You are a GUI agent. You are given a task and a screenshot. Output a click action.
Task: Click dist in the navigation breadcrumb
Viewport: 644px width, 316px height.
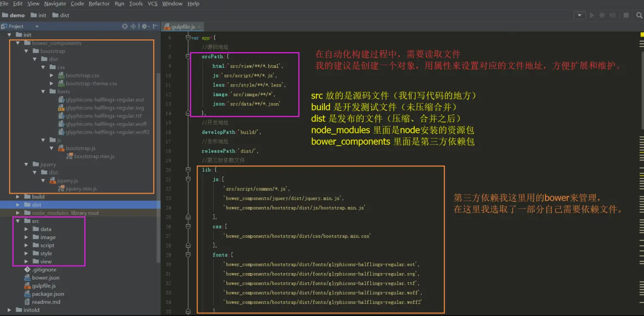point(61,15)
